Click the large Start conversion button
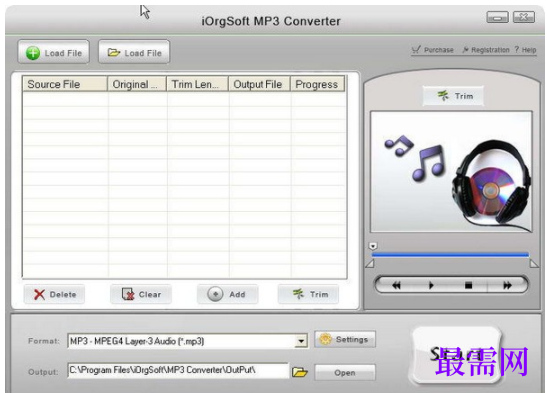Screen dimensions: 547x393 point(457,356)
